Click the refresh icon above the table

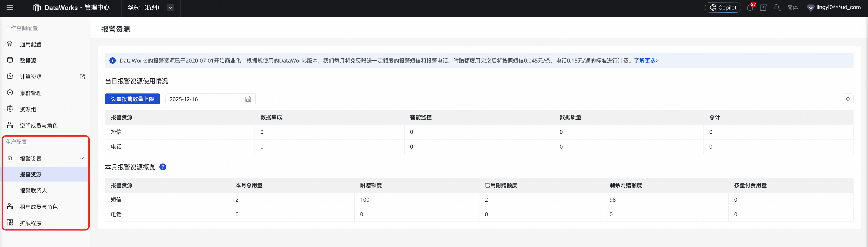click(x=848, y=99)
